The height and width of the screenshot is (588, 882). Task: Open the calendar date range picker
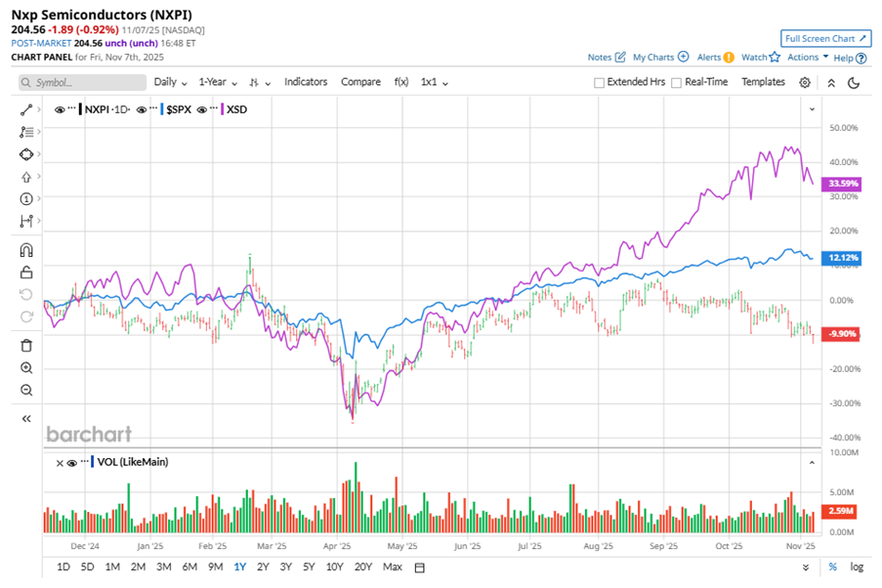pyautogui.click(x=420, y=567)
